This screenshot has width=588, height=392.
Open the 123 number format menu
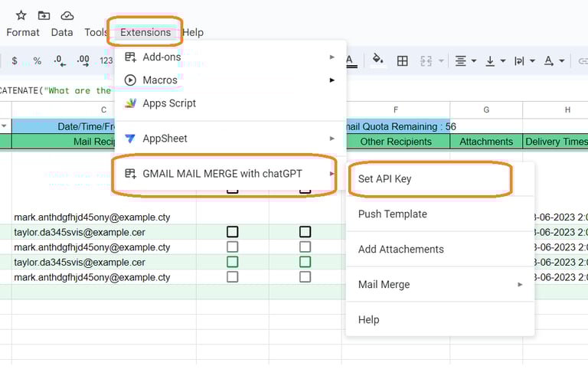click(106, 60)
